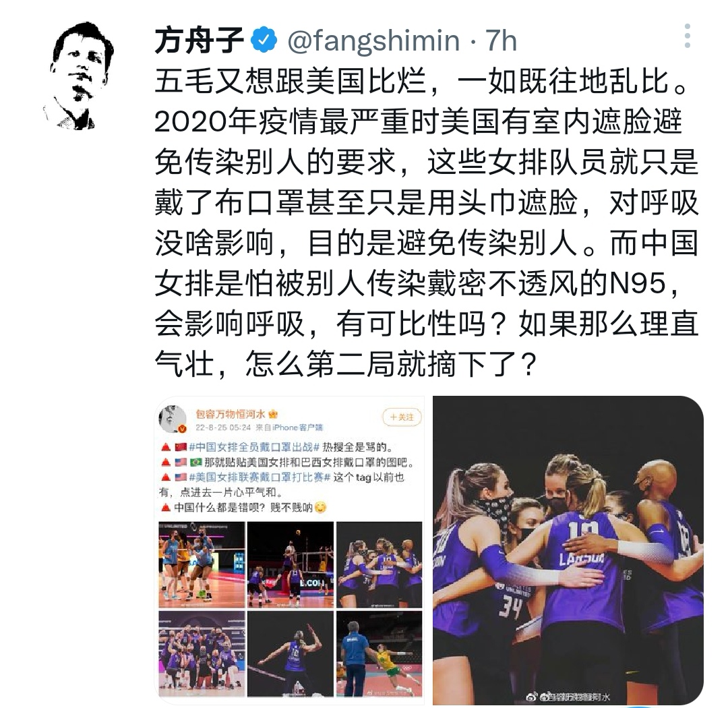Open the purple-jersey team huddle photo
728x708 pixels.
pos(568,550)
